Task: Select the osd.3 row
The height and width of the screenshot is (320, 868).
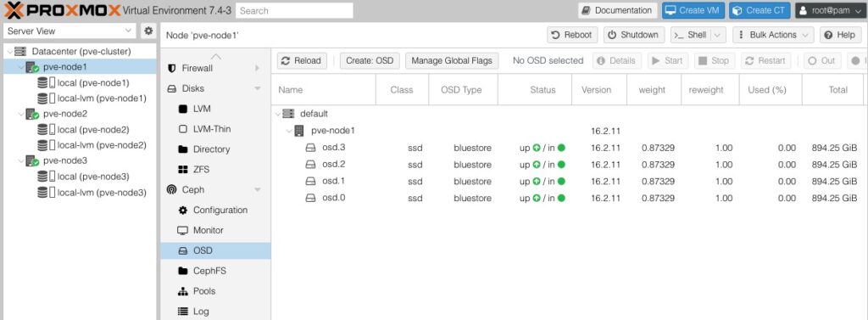Action: (570, 148)
